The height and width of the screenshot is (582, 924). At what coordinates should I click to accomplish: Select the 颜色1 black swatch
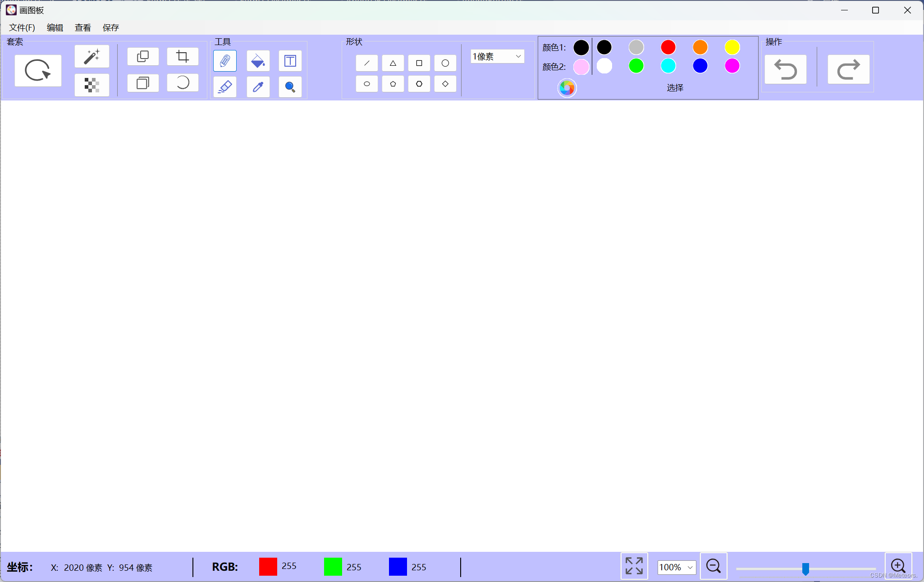click(581, 47)
